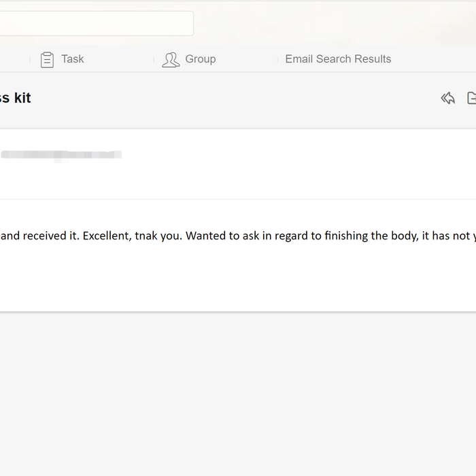Switch to the Group tab
Screen dimensions: 476x476
pos(200,59)
